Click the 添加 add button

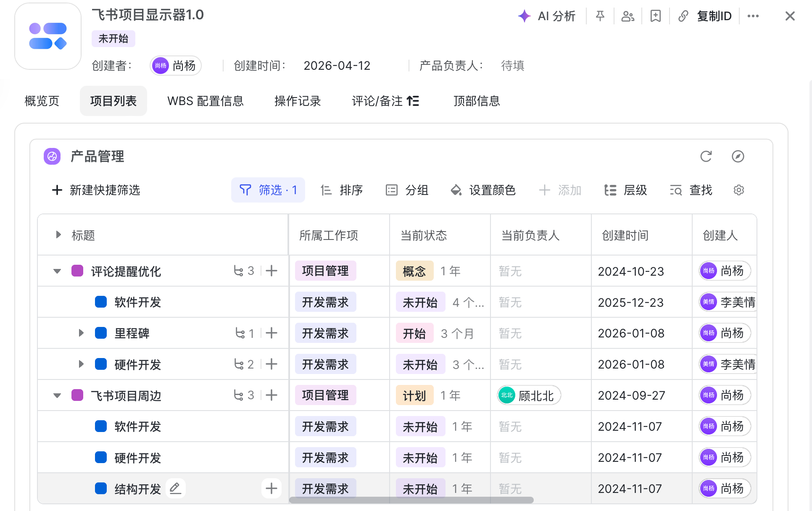tap(560, 190)
